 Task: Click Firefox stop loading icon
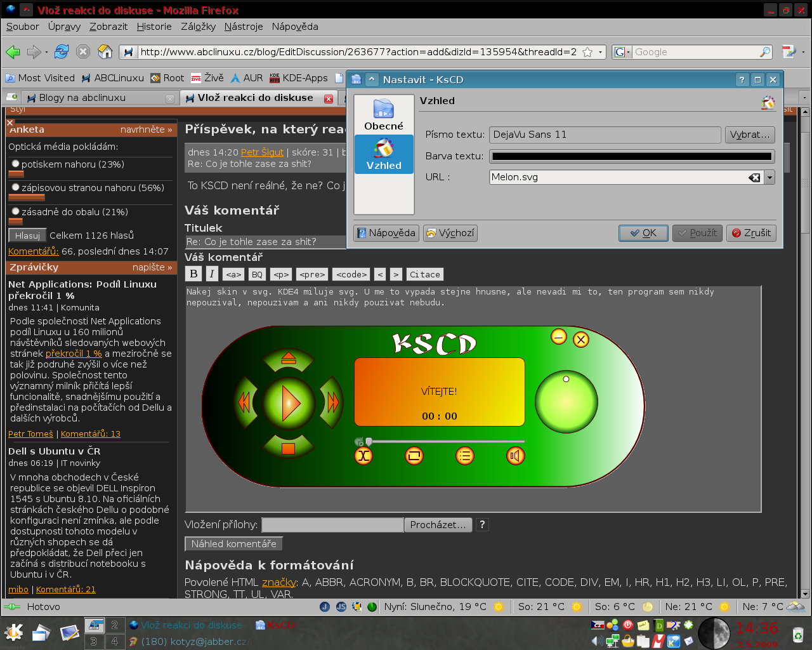[83, 52]
